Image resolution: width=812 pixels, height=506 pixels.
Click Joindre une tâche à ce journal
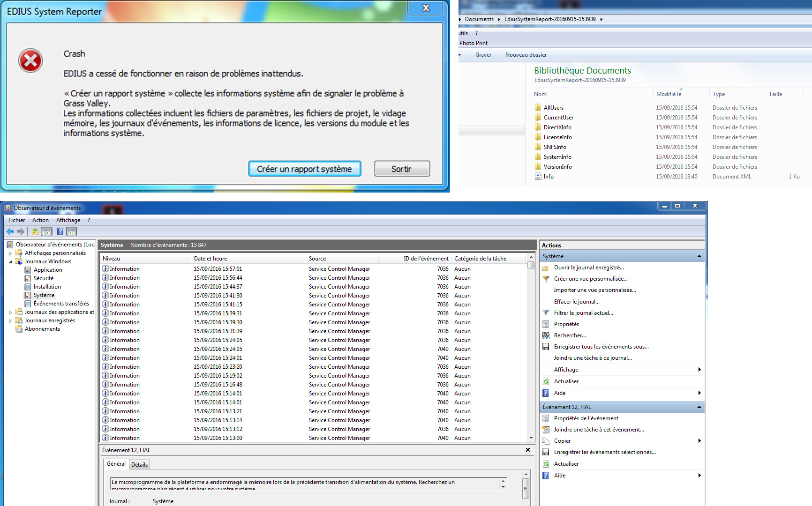coord(593,358)
